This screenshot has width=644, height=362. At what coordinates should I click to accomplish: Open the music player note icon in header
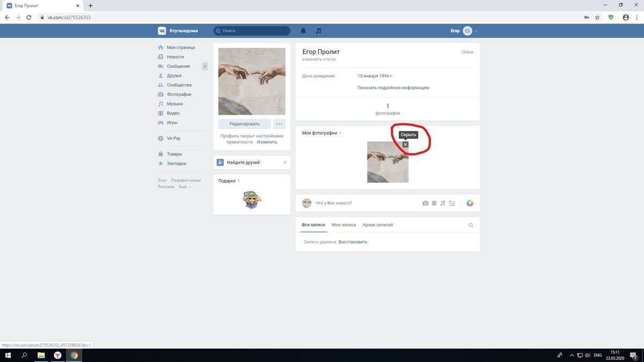[x=319, y=31]
